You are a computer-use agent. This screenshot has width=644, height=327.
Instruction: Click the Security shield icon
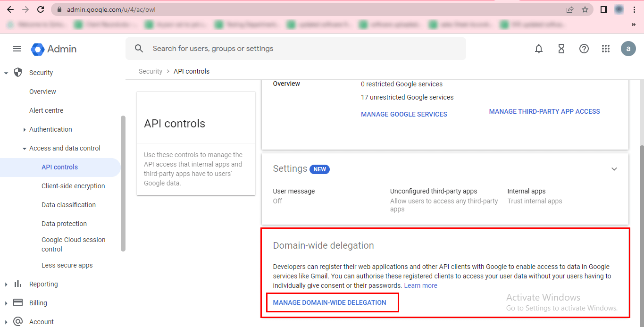[18, 72]
